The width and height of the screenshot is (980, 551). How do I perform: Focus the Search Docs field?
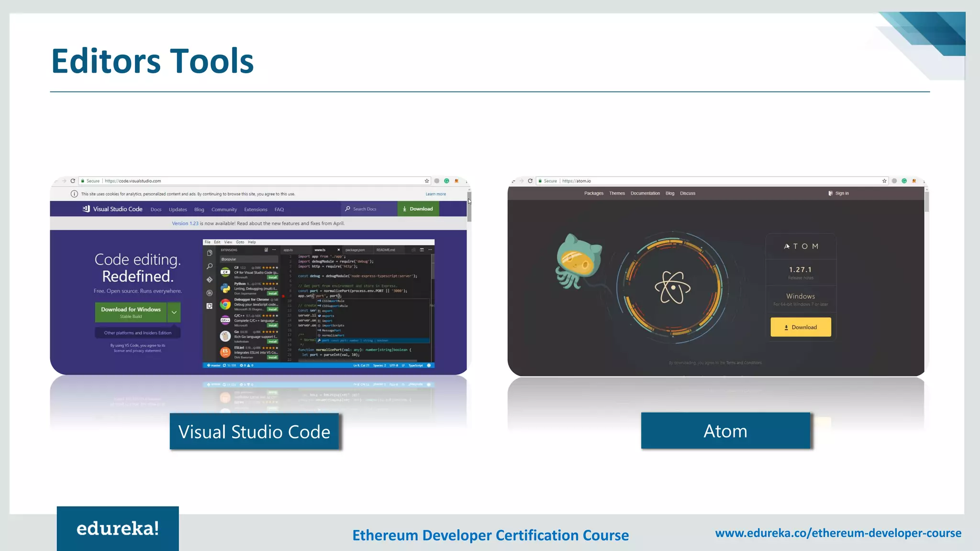pyautogui.click(x=369, y=209)
